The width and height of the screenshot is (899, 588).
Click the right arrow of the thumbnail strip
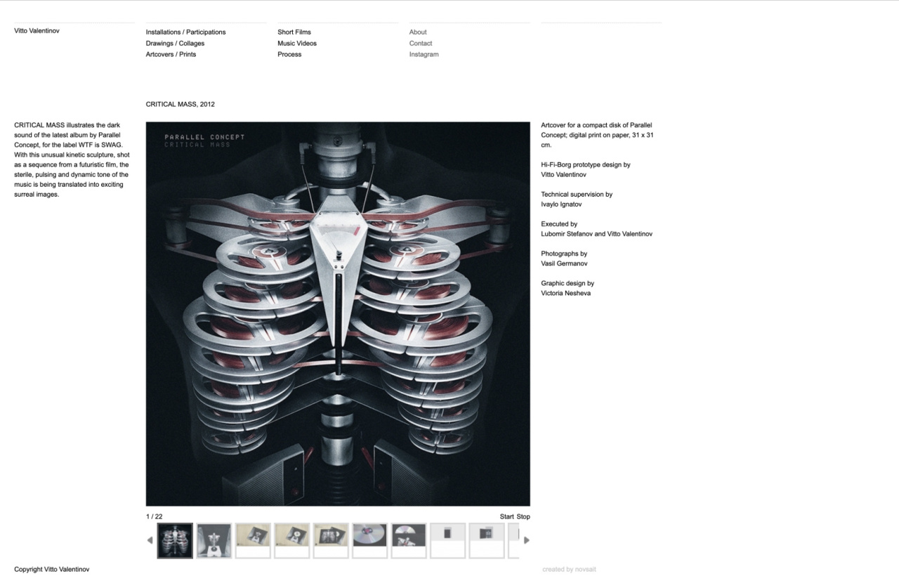pyautogui.click(x=527, y=540)
